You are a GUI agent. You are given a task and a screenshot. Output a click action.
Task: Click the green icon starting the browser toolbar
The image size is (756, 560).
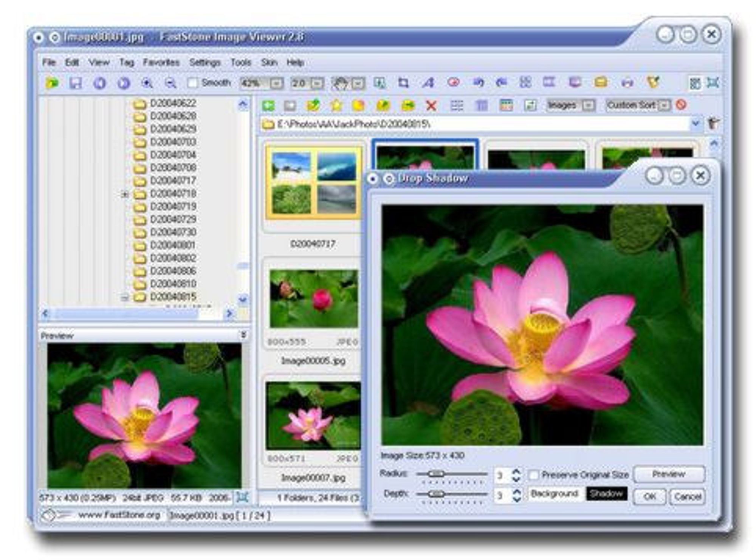(x=268, y=105)
